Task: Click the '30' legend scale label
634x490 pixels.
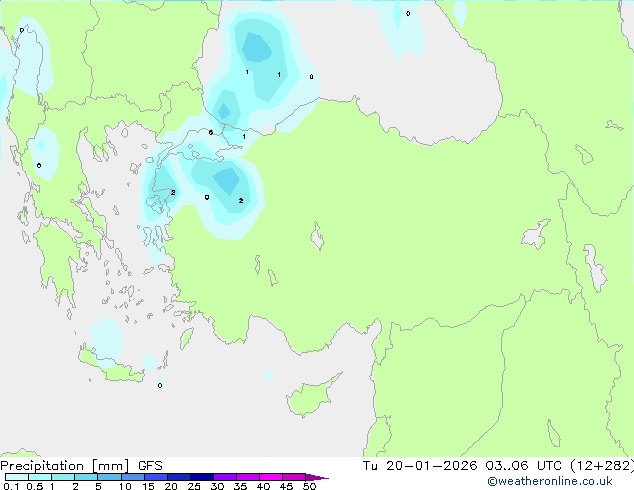Action: pos(217,486)
